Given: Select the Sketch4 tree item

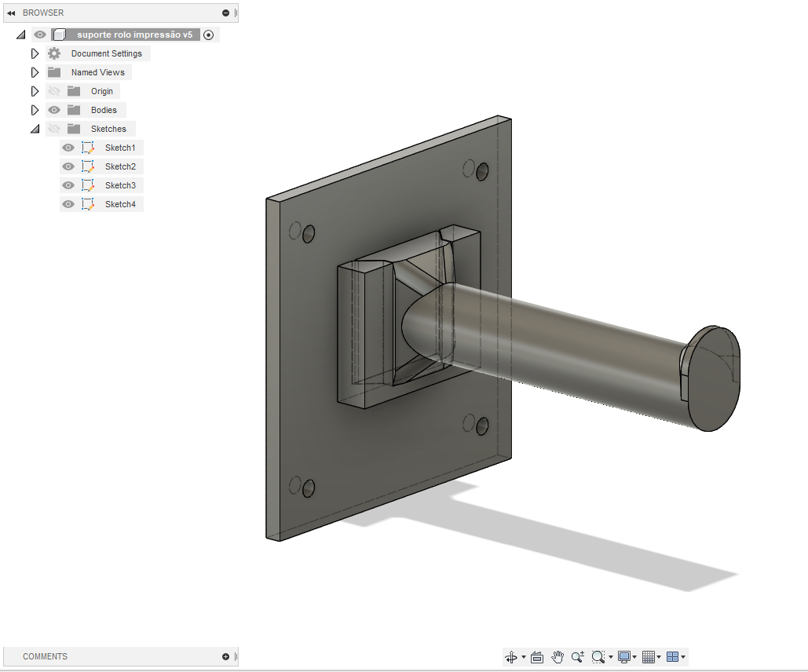Looking at the screenshot, I should tap(101, 204).
